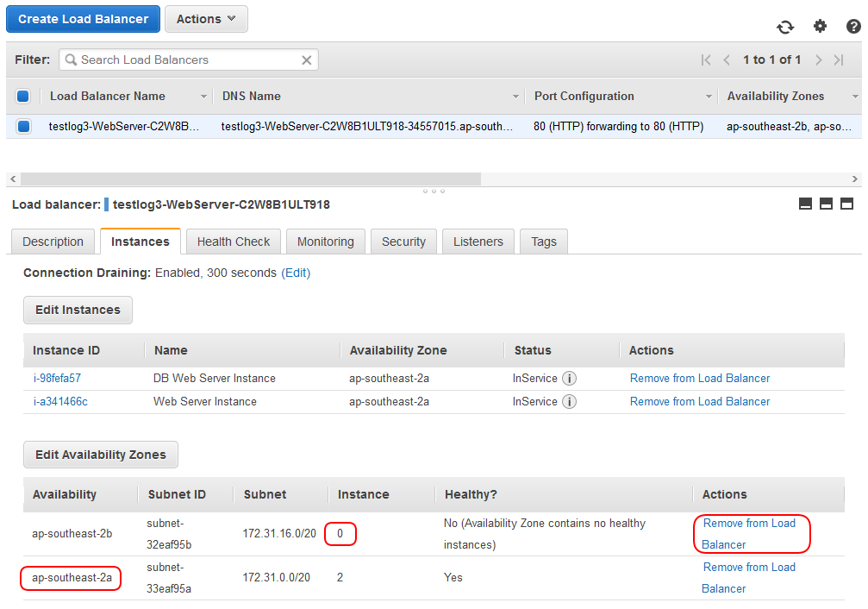Open settings gear icon
868x609 pixels.
[820, 26]
